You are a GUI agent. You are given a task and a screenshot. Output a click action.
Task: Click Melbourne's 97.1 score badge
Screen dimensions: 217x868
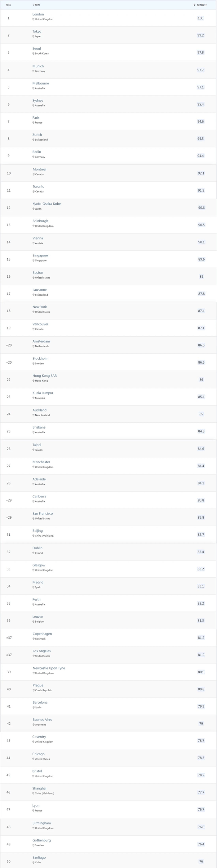[x=201, y=87]
